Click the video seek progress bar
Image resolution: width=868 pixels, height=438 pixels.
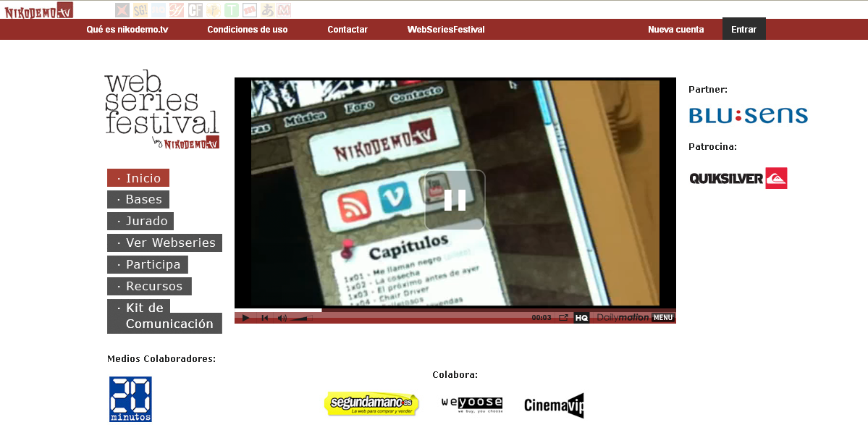(x=455, y=310)
